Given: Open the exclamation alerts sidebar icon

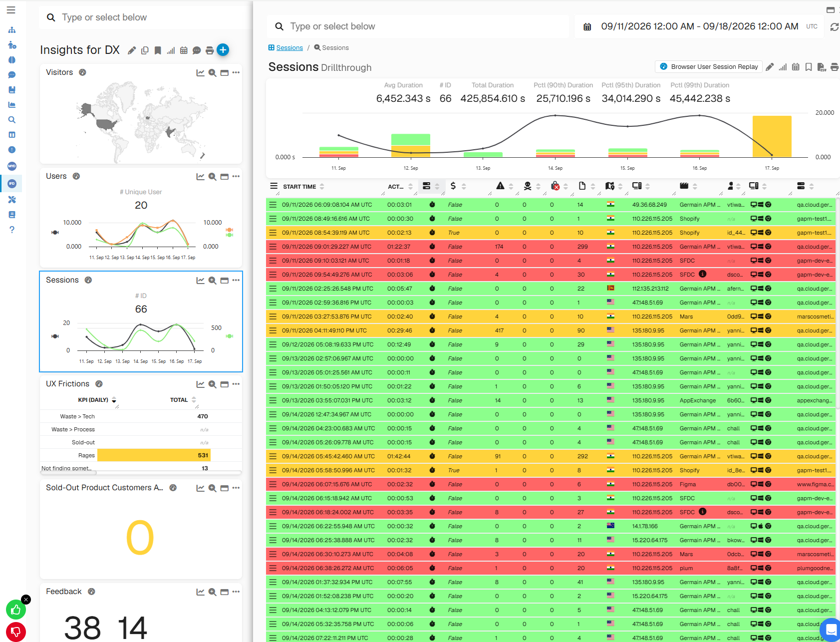Looking at the screenshot, I should (x=12, y=150).
